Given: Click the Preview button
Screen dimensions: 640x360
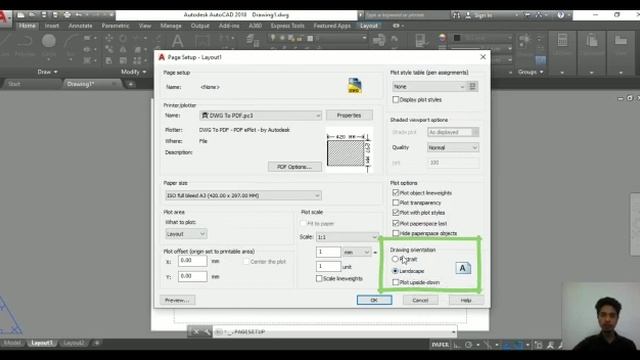Looking at the screenshot, I should click(178, 300).
